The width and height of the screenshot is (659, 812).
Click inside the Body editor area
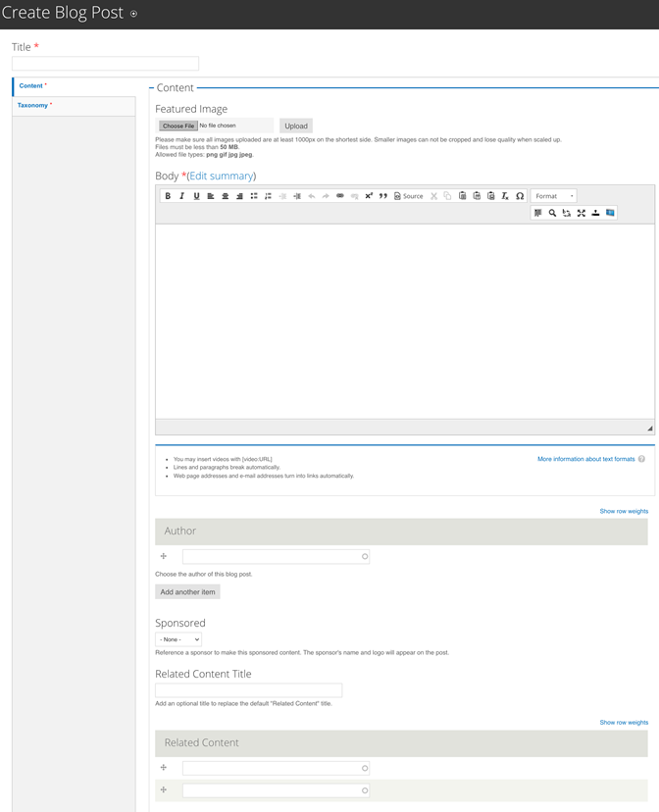click(x=405, y=321)
